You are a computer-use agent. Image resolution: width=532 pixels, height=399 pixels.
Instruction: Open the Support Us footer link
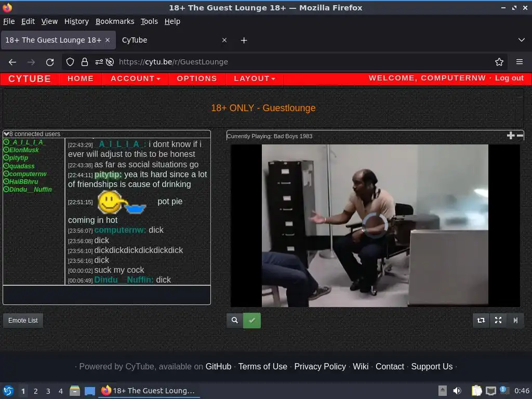coord(432,366)
